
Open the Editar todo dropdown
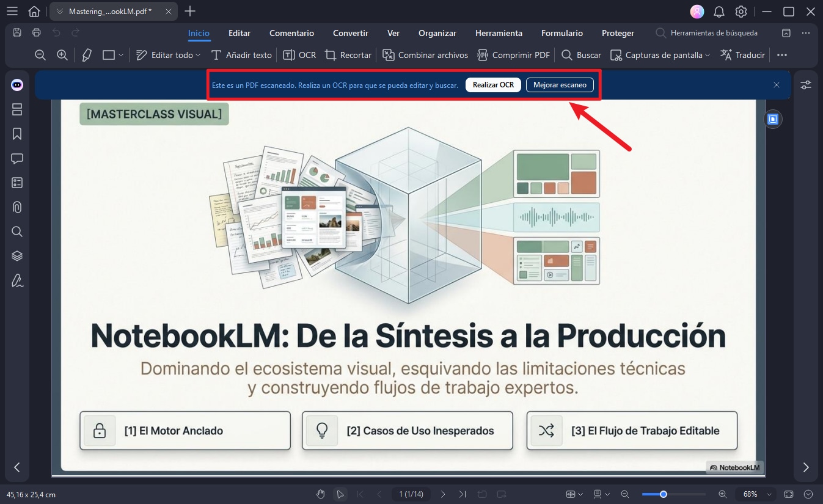[x=168, y=55]
